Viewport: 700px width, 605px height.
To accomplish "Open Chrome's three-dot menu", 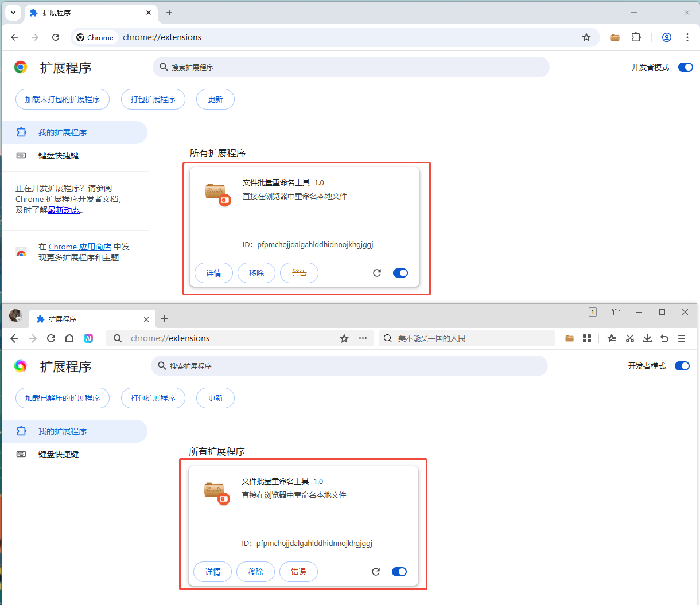I will click(x=687, y=37).
